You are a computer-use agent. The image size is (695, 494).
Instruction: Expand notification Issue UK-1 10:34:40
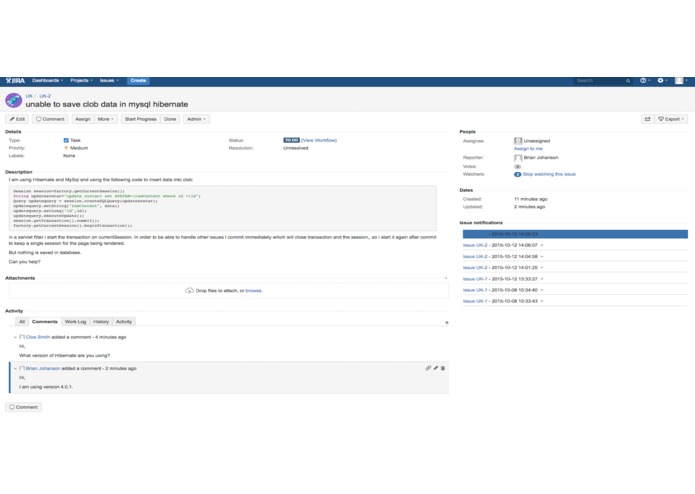(x=542, y=290)
